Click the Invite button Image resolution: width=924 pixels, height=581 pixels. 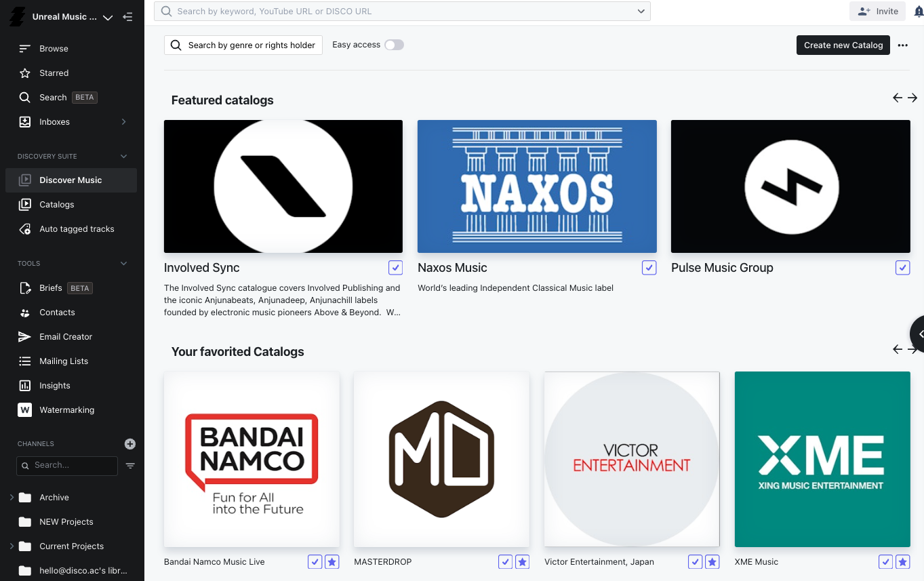tap(877, 12)
